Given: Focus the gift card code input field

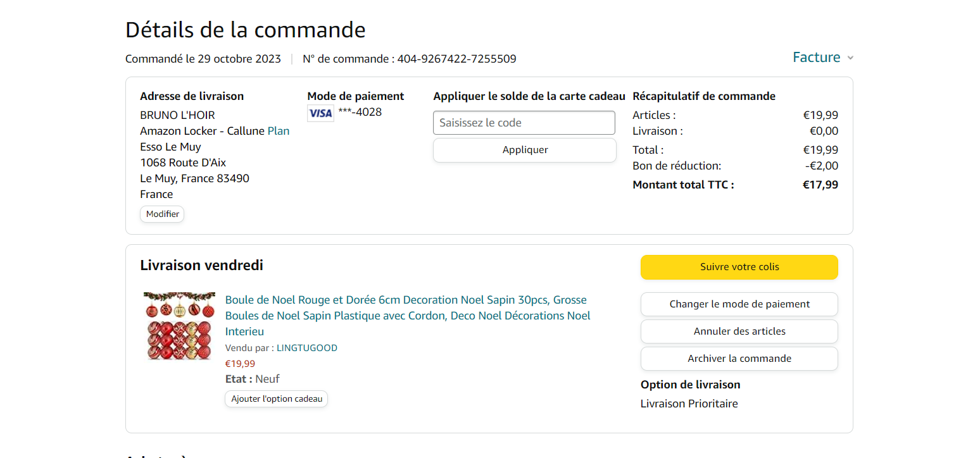Looking at the screenshot, I should 524,123.
